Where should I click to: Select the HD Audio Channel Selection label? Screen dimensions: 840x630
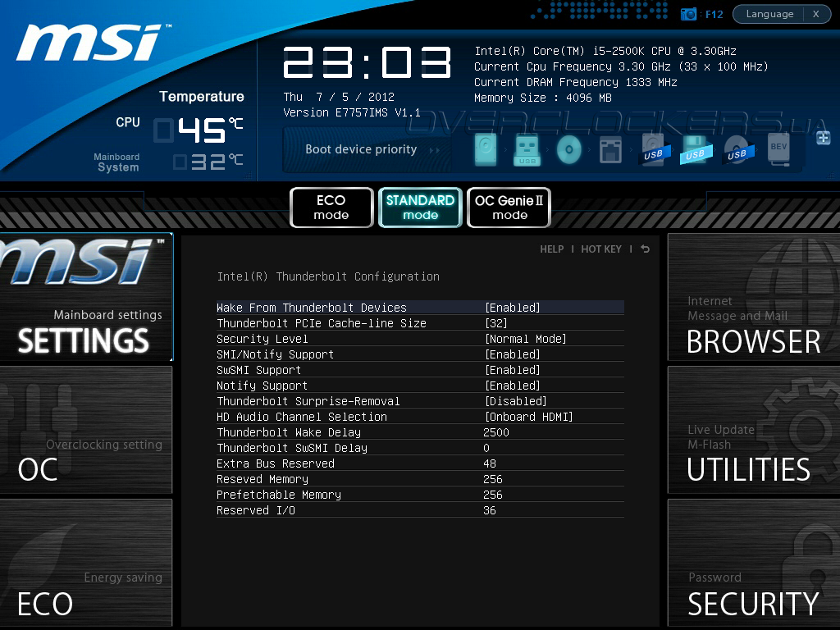302,416
